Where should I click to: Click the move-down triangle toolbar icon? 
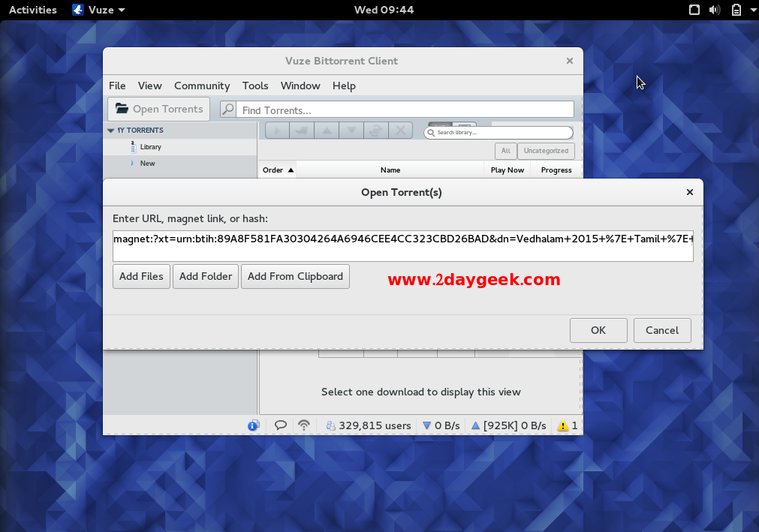351,131
